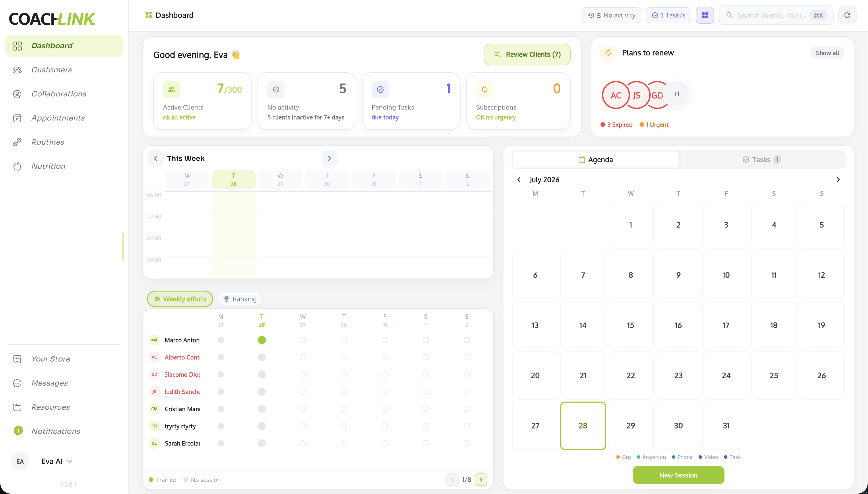The width and height of the screenshot is (868, 494).
Task: Click the Trained legend entry
Action: pos(162,480)
